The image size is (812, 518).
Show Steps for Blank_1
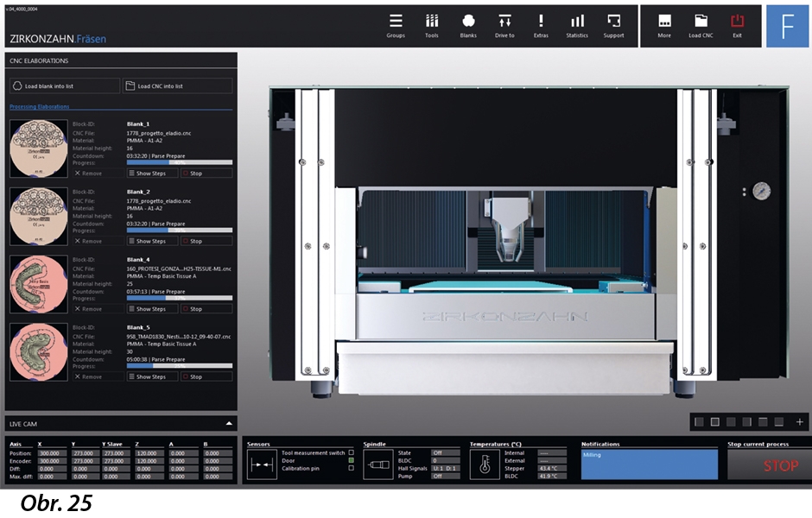coord(152,174)
